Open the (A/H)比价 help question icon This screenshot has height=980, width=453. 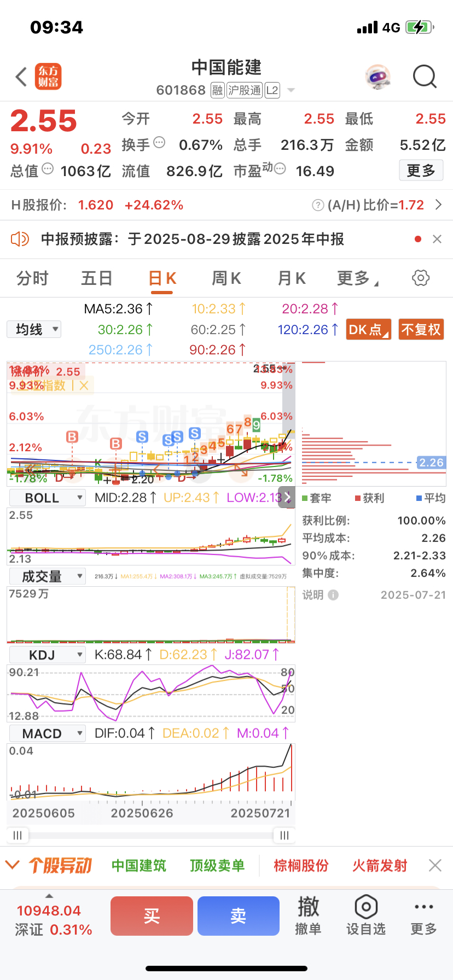(x=318, y=205)
